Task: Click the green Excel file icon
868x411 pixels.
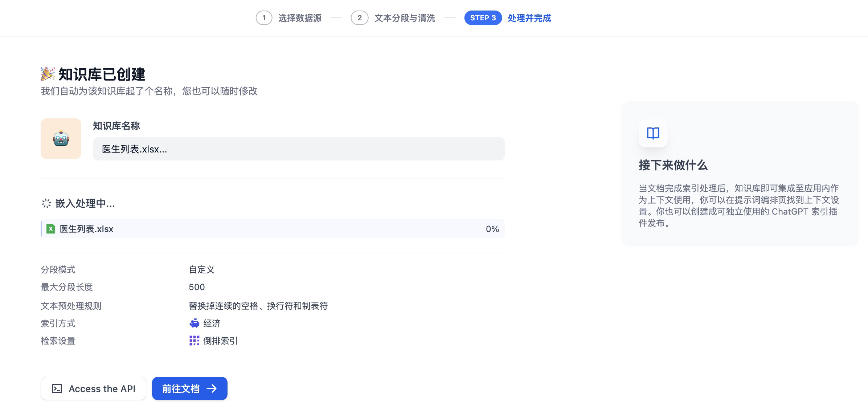Action: point(51,229)
